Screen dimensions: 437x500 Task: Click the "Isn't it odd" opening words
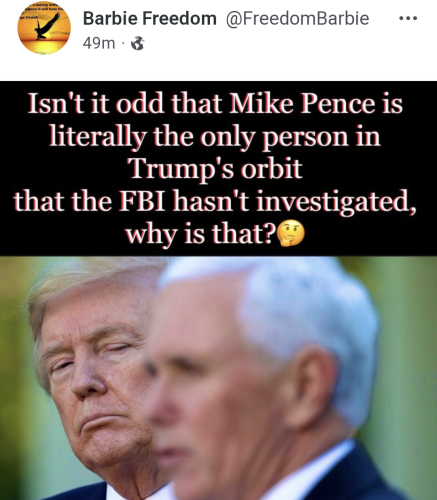pyautogui.click(x=95, y=104)
